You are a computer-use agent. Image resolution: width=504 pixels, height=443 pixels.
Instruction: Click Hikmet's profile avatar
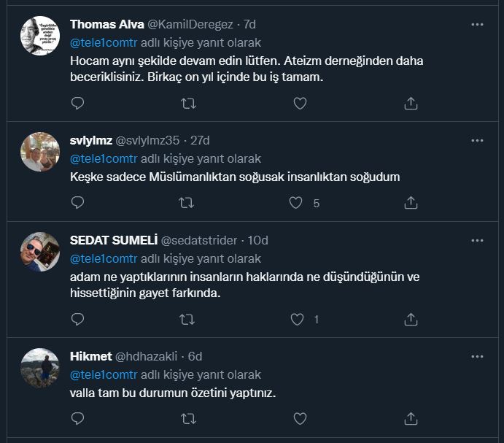coord(40,367)
